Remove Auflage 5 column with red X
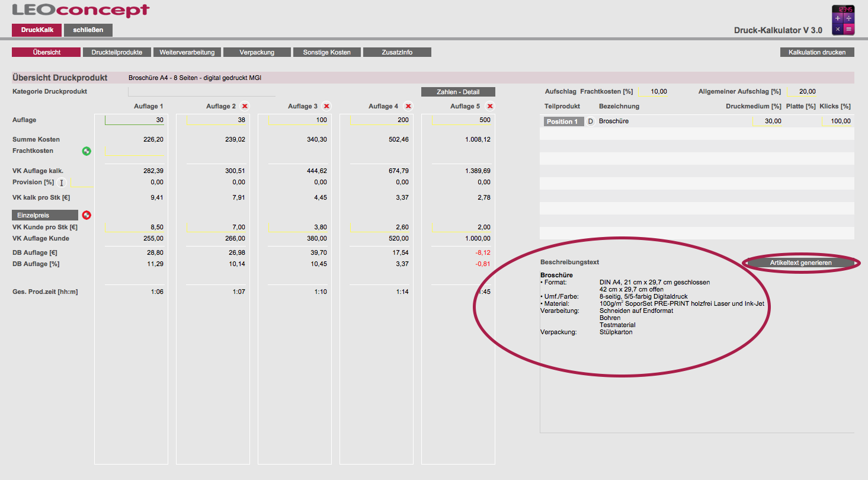Image resolution: width=868 pixels, height=480 pixels. 490,106
